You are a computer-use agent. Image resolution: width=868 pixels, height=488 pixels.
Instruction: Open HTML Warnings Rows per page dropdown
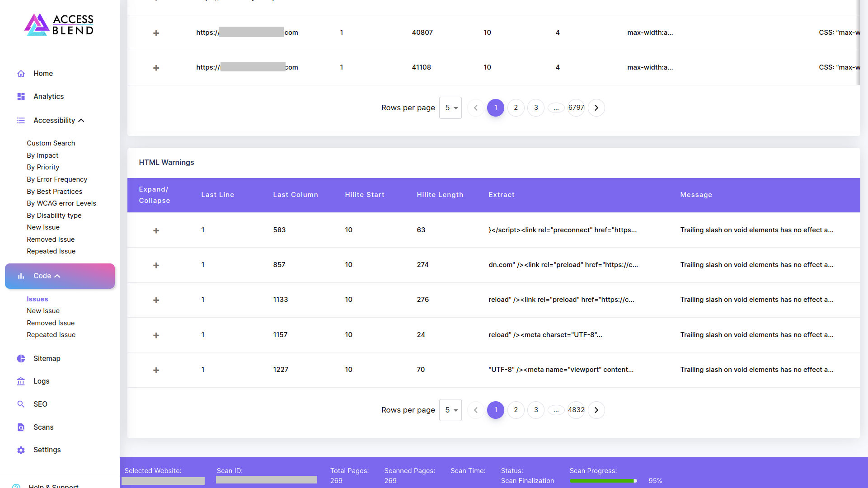click(450, 410)
